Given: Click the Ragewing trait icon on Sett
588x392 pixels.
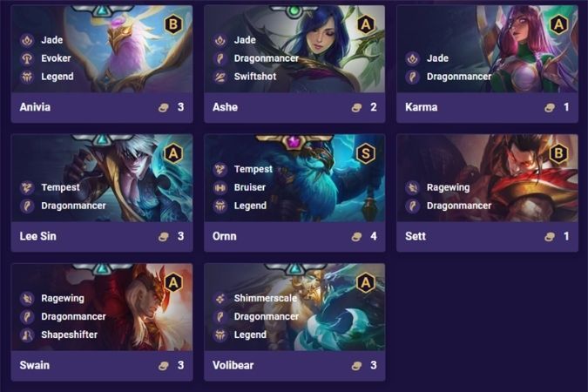Looking at the screenshot, I should pyautogui.click(x=413, y=187).
